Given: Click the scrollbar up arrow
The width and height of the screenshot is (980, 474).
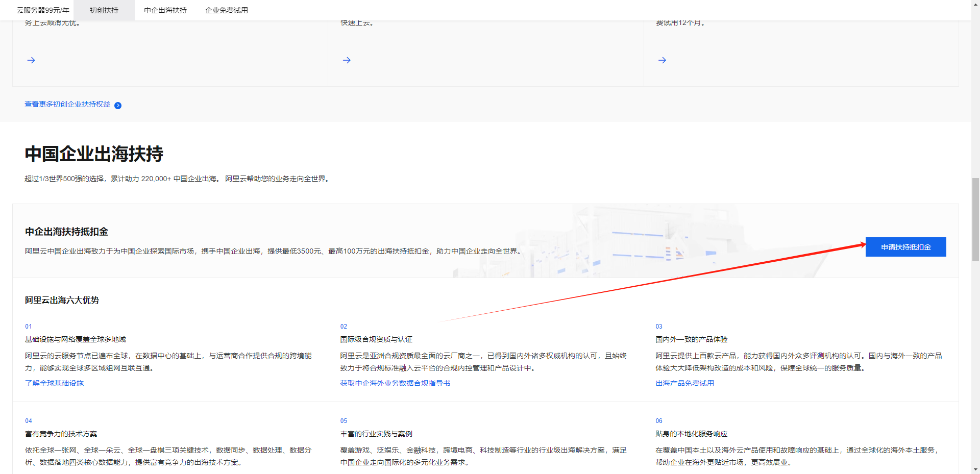Looking at the screenshot, I should coord(975,4).
